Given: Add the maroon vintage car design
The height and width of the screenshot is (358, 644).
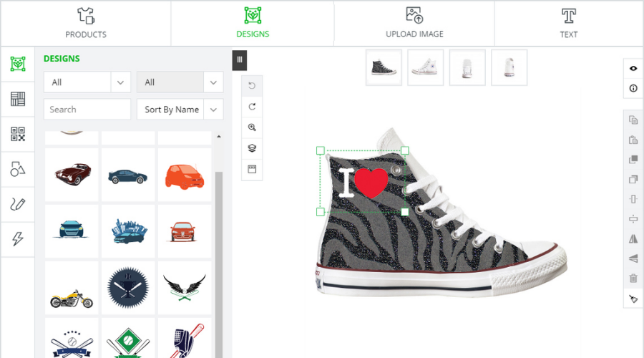Looking at the screenshot, I should tap(72, 175).
